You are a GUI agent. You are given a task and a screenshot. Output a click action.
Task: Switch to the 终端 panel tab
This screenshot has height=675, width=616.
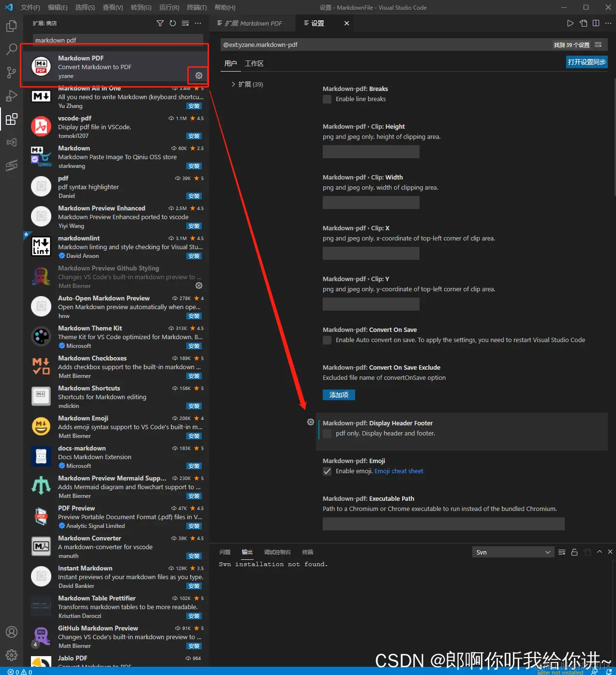308,552
